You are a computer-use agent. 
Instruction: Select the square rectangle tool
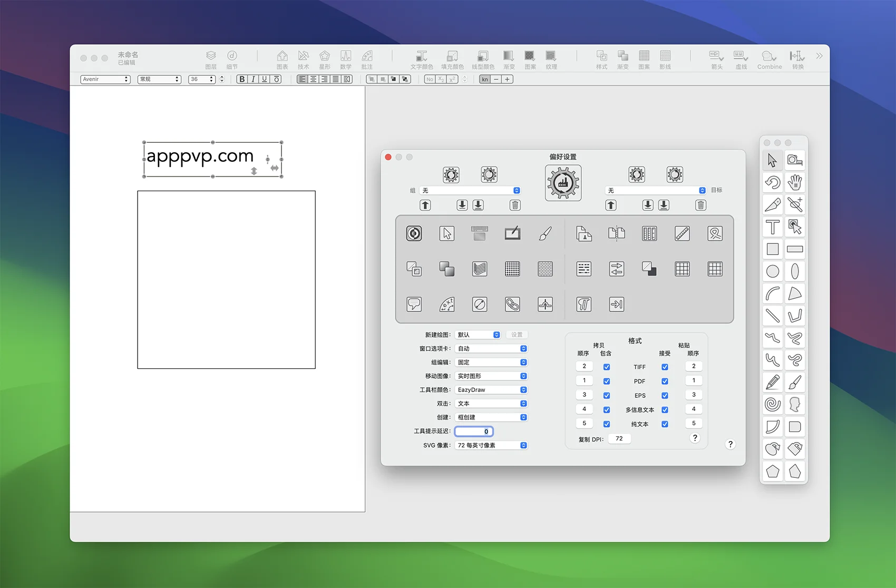pyautogui.click(x=773, y=249)
